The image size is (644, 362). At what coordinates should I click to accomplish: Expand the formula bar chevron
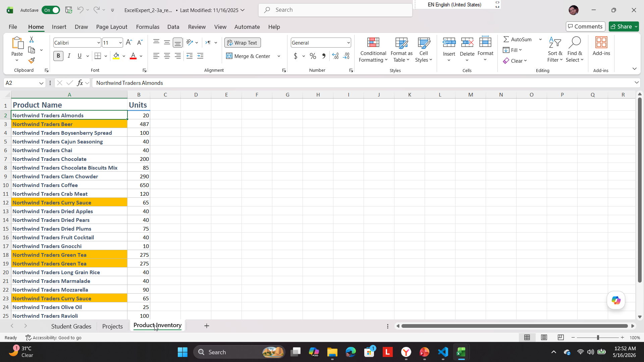coord(636,82)
